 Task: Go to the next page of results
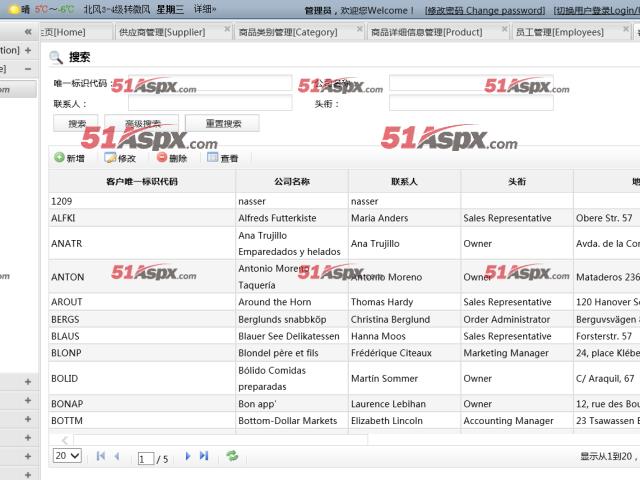point(189,456)
